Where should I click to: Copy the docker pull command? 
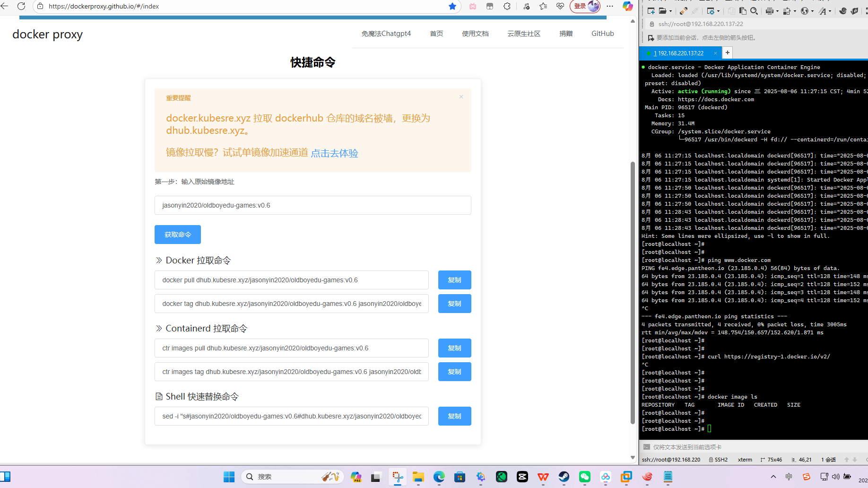[455, 280]
